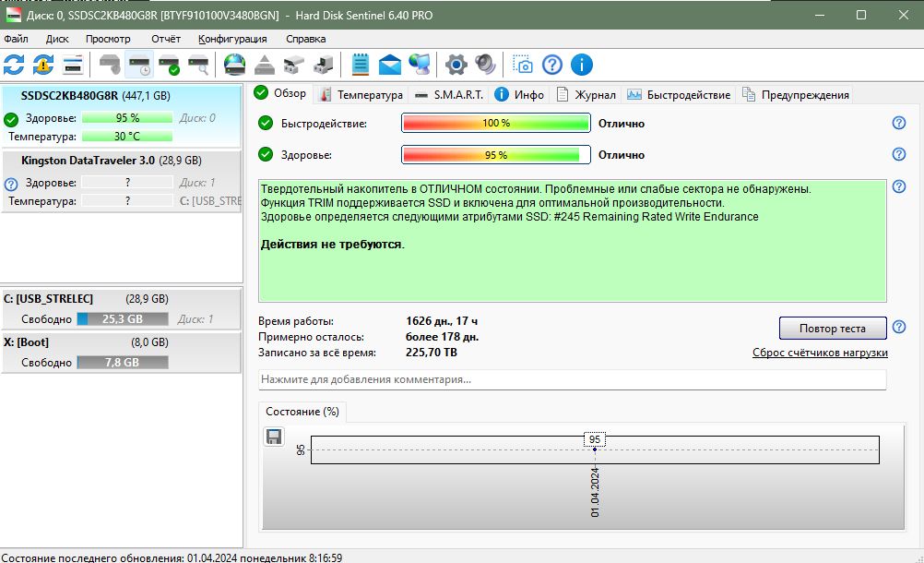Click the более 178 дн. value
The image size is (924, 563).
click(x=442, y=337)
